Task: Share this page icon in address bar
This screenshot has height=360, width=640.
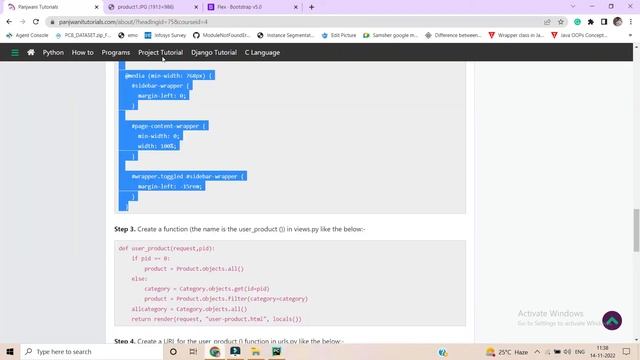Action: 547,22
